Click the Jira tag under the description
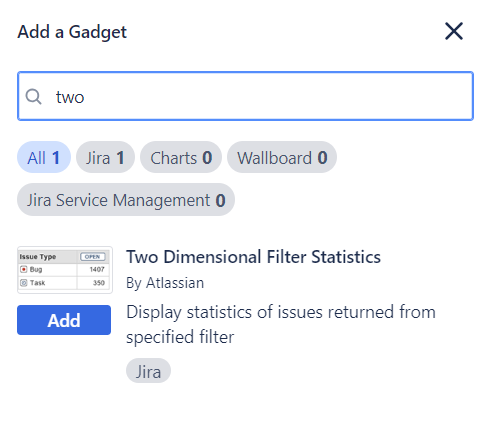 pos(148,371)
